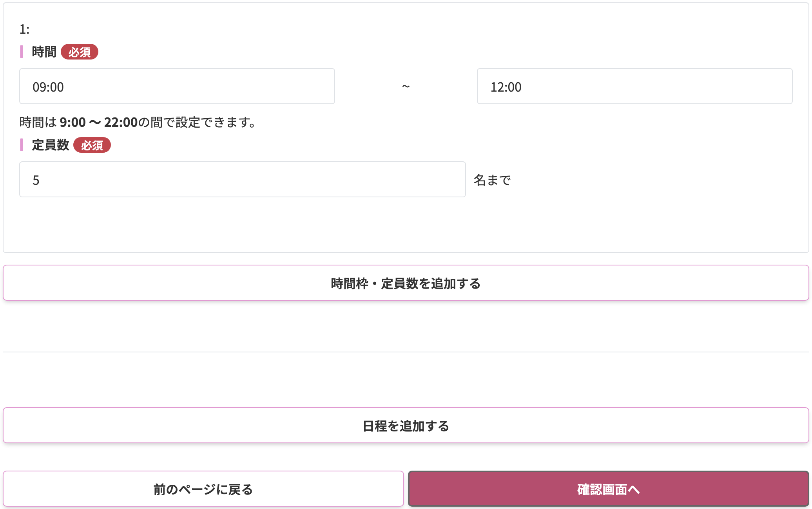Click 前のページに戻る to go back
This screenshot has width=812, height=509.
pos(202,489)
